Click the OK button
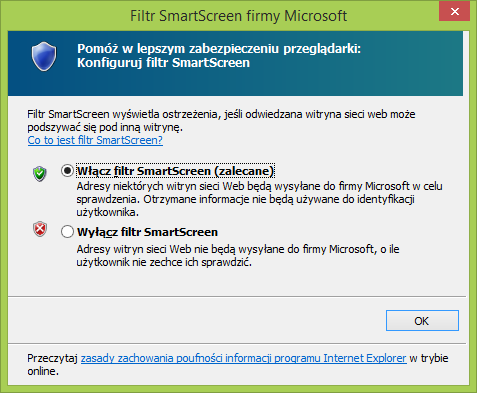Image resolution: width=477 pixels, height=393 pixels. [422, 321]
